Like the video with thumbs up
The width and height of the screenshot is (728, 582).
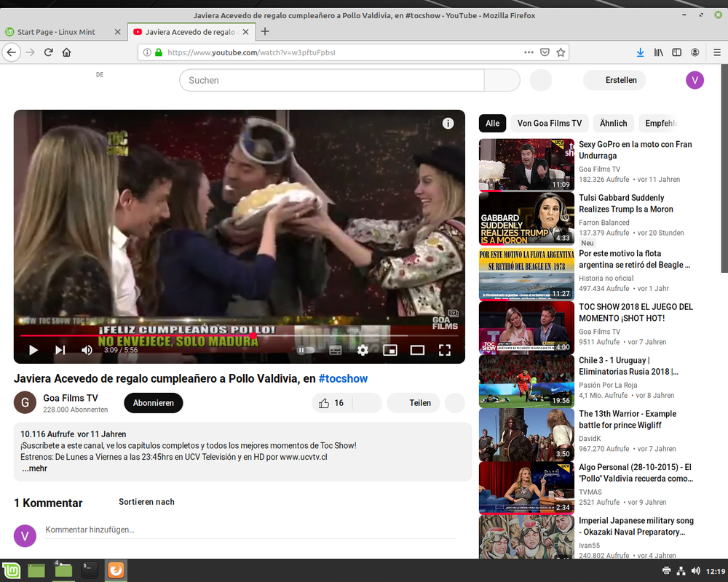(331, 403)
